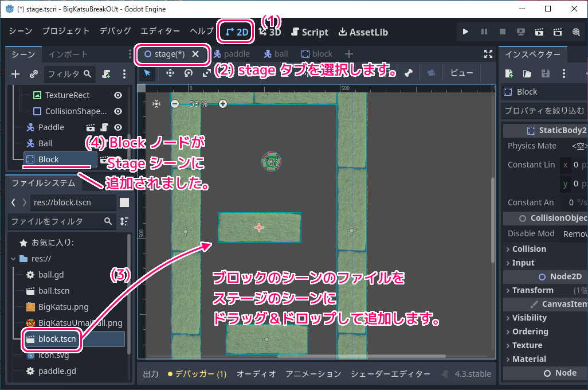Activate the Scale mode tool
Image resolution: width=588 pixels, height=390 pixels.
click(206, 73)
